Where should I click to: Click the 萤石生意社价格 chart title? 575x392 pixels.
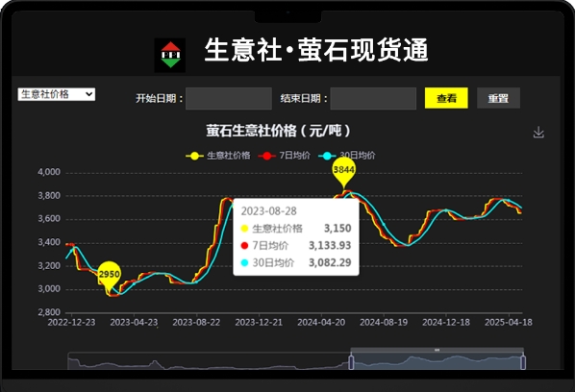(278, 131)
